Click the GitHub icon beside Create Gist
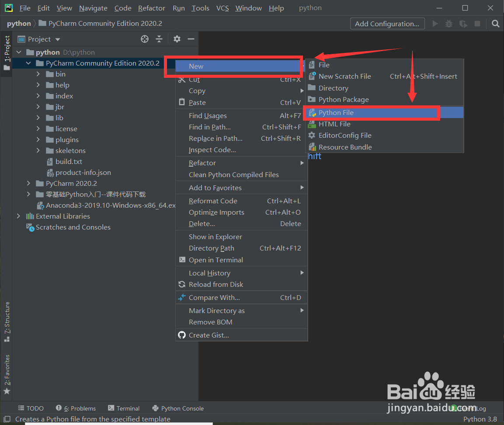The image size is (504, 425). tap(182, 335)
